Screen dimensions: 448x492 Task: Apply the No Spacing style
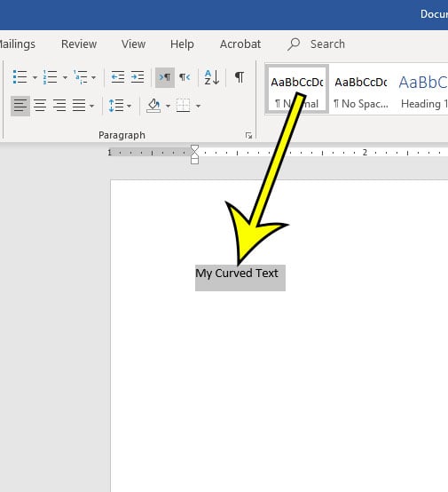361,90
